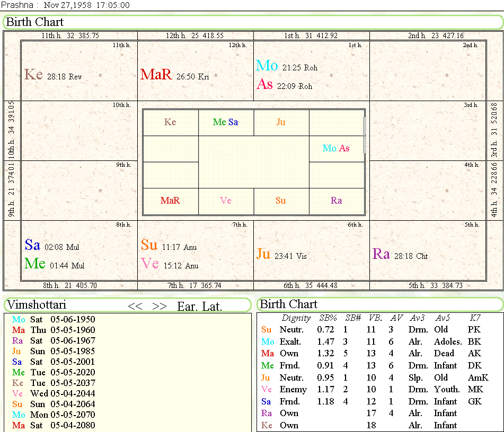Click the << previous dasha arrows
The width and height of the screenshot is (504, 432).
coord(135,306)
